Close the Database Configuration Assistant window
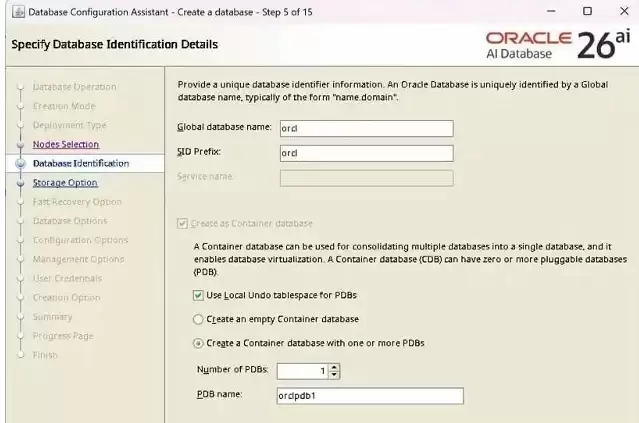This screenshot has height=423, width=639. 624,11
